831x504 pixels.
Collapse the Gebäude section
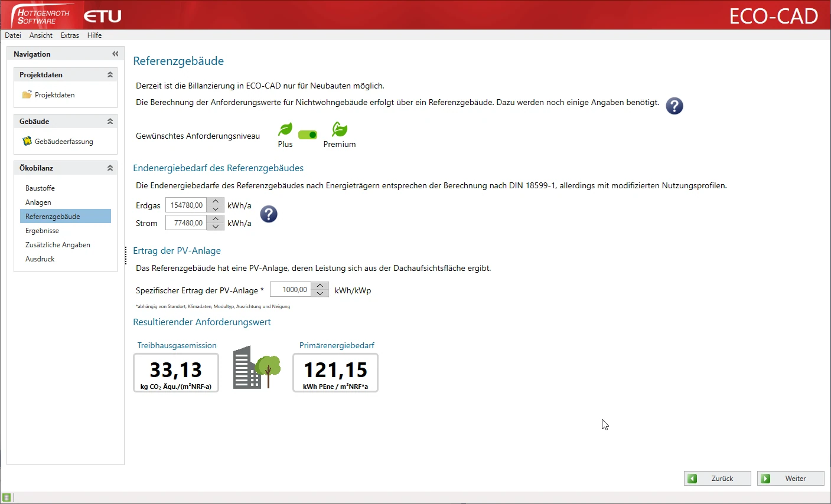coord(110,122)
